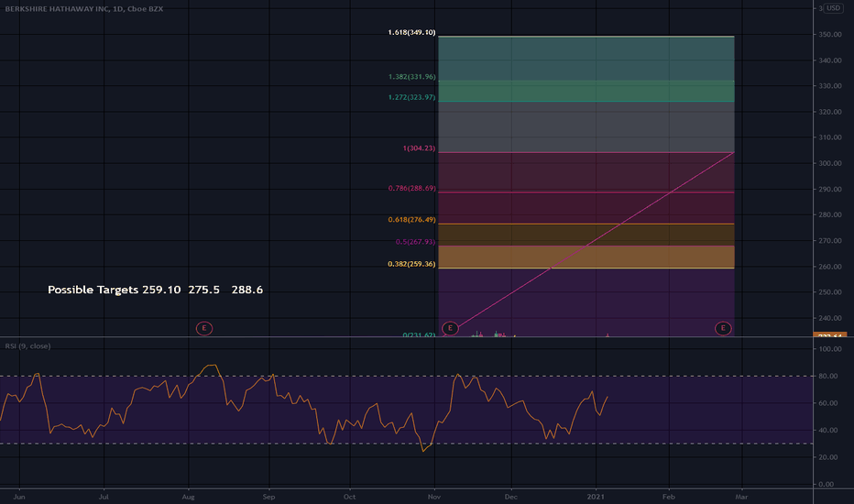Click the 1.272(323.97) Fibonacci level label
This screenshot has height=504, width=854.
(411, 97)
